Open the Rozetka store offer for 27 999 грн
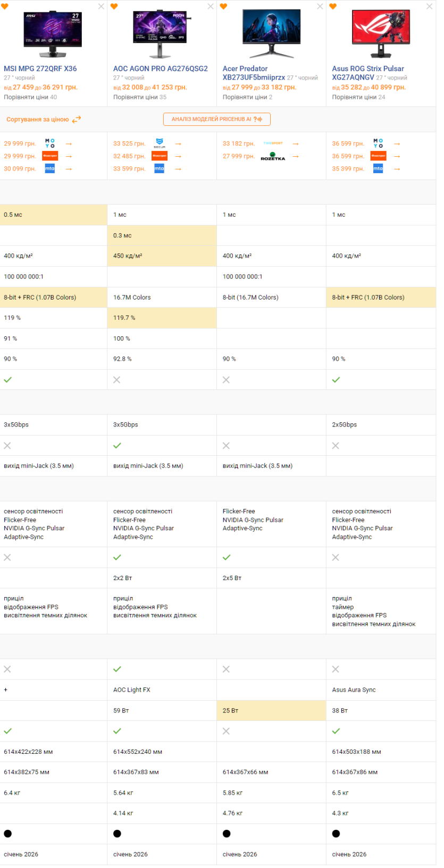 [x=273, y=156]
